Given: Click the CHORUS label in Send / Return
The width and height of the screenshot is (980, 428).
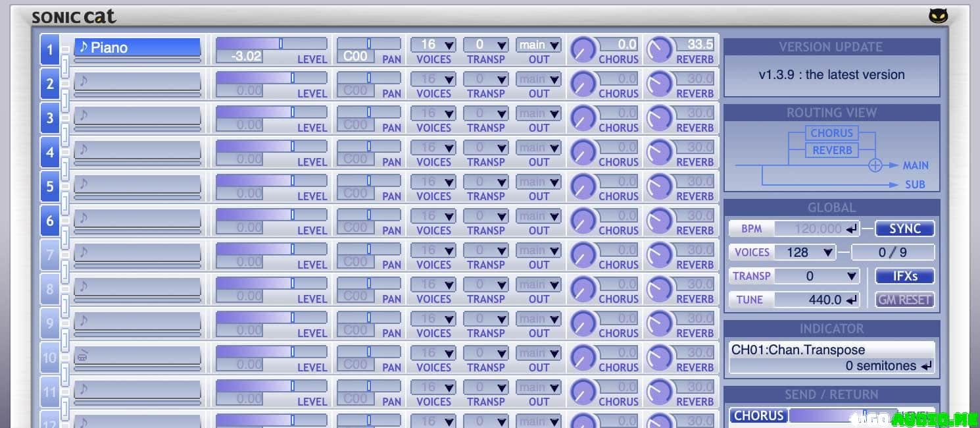Looking at the screenshot, I should coord(758,415).
